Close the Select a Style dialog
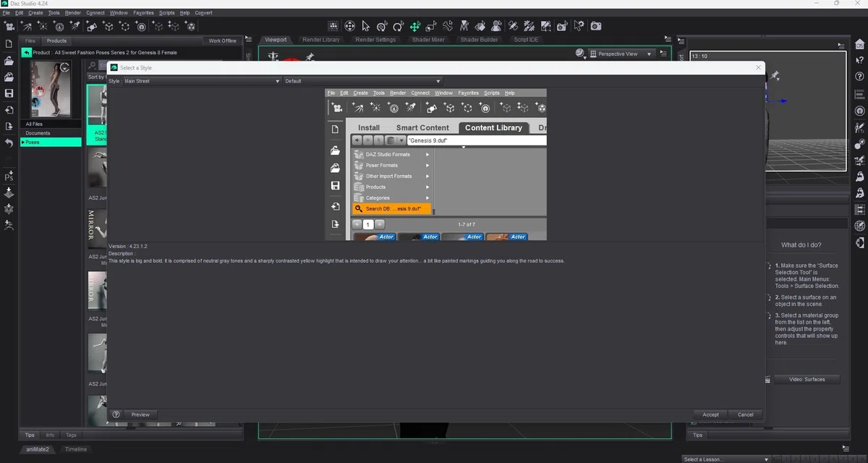The height and width of the screenshot is (463, 868). [x=759, y=67]
